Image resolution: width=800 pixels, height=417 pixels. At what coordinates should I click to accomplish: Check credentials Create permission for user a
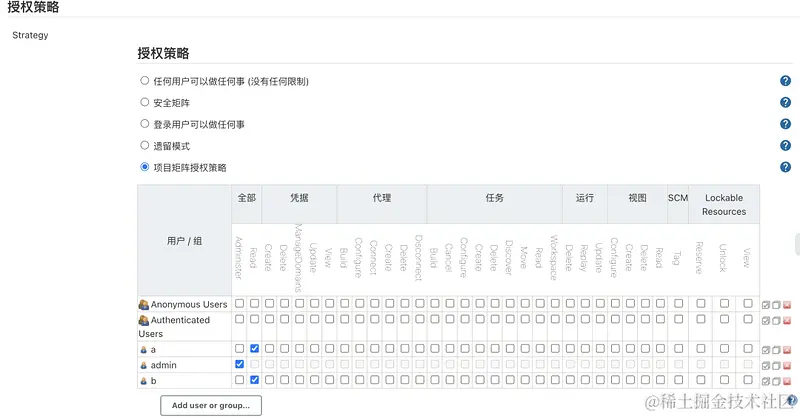269,349
